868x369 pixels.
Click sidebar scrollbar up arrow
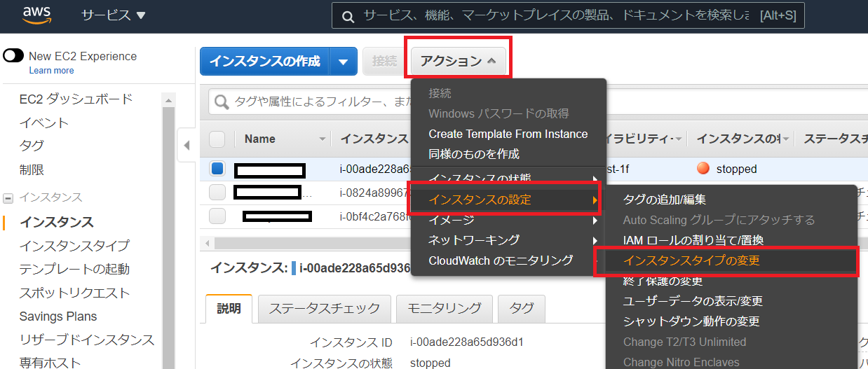(x=169, y=101)
